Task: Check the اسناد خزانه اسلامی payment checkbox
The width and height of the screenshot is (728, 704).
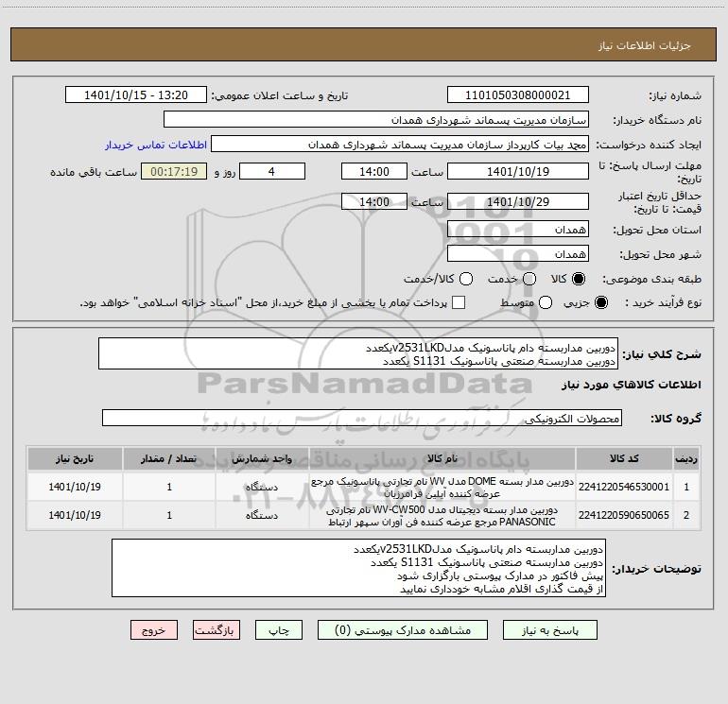Action: point(459,302)
